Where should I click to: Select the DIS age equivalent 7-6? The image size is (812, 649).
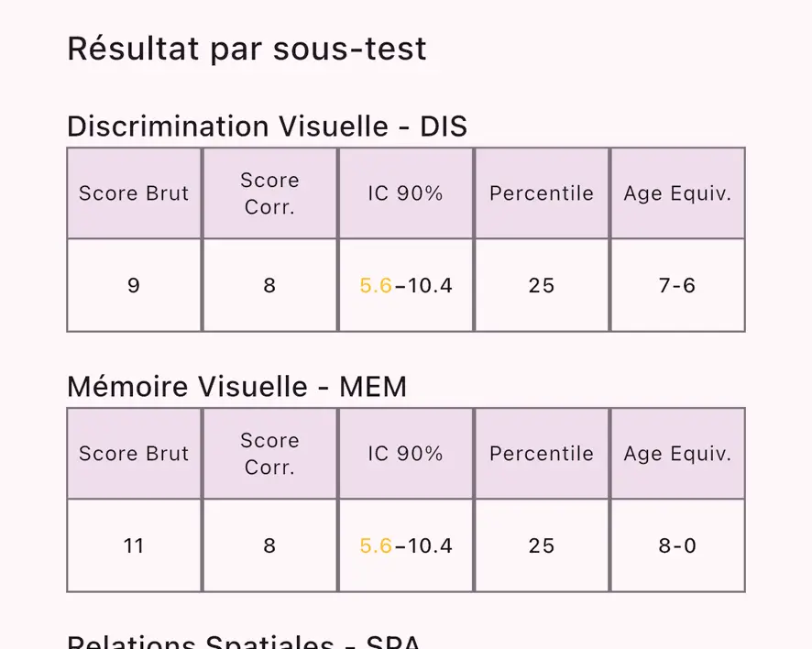[x=677, y=285]
